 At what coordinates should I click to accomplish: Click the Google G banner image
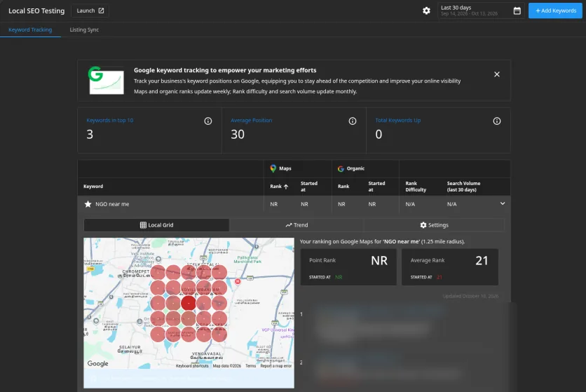click(106, 81)
